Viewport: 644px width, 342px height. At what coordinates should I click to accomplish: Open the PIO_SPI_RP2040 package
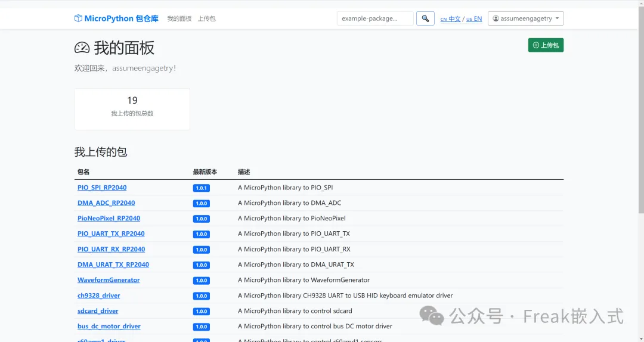pyautogui.click(x=102, y=188)
